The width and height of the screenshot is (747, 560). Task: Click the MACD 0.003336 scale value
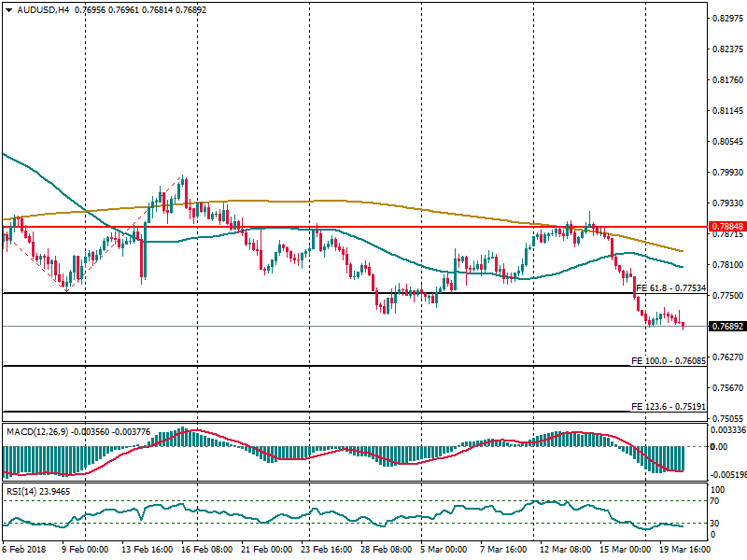pyautogui.click(x=727, y=430)
